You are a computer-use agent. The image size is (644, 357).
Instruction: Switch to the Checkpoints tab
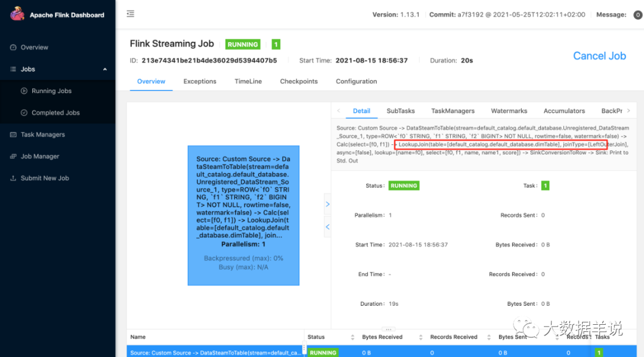299,81
